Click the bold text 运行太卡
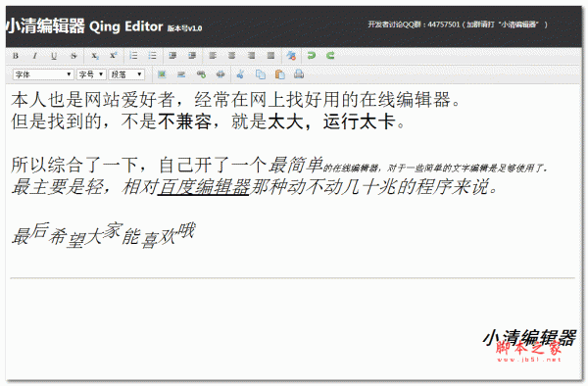The width and height of the screenshot is (588, 386). click(360, 121)
